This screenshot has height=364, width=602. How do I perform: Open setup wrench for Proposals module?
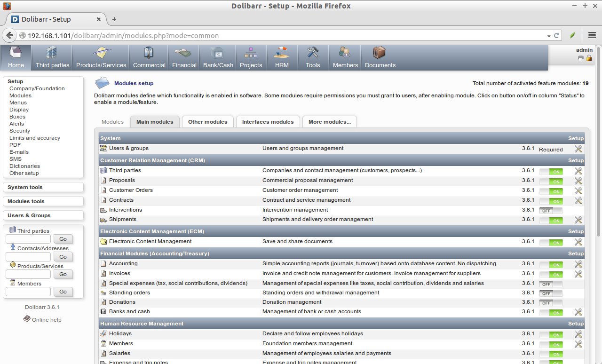click(578, 181)
